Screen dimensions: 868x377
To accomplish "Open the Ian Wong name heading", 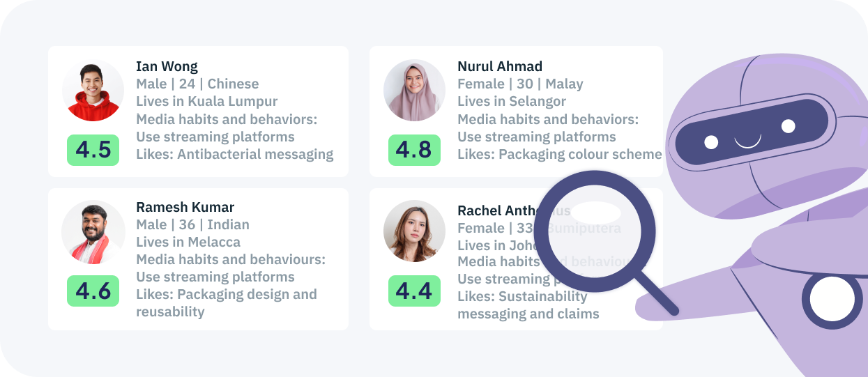I will pyautogui.click(x=167, y=66).
